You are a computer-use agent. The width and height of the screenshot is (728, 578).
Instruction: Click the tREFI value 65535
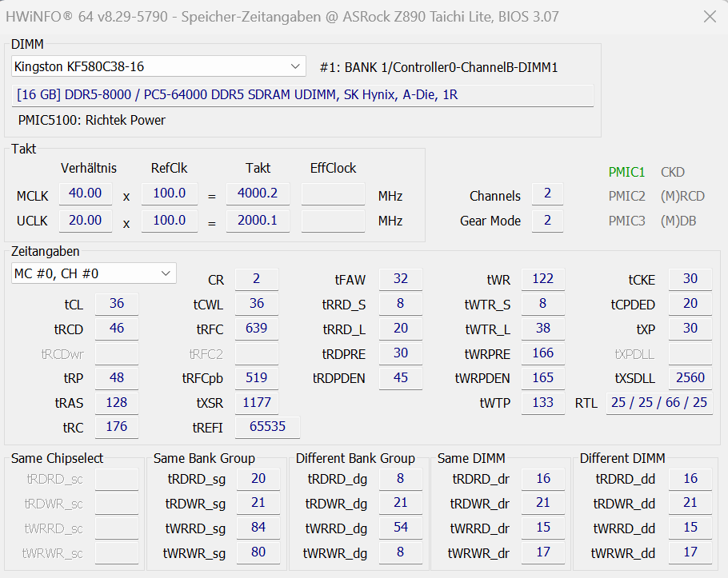tap(267, 427)
